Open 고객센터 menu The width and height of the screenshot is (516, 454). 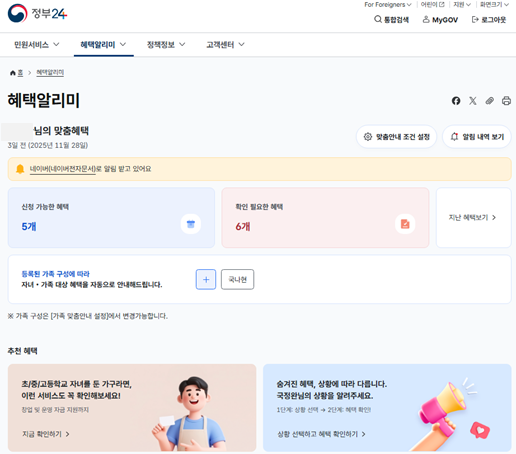click(225, 44)
